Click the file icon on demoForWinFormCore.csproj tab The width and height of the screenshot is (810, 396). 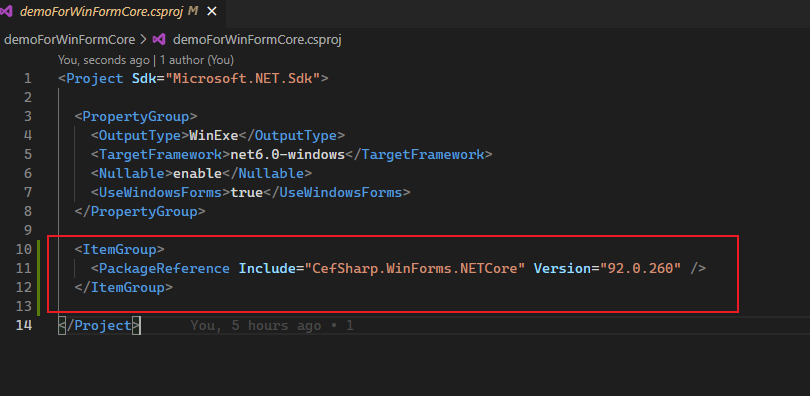click(x=6, y=11)
